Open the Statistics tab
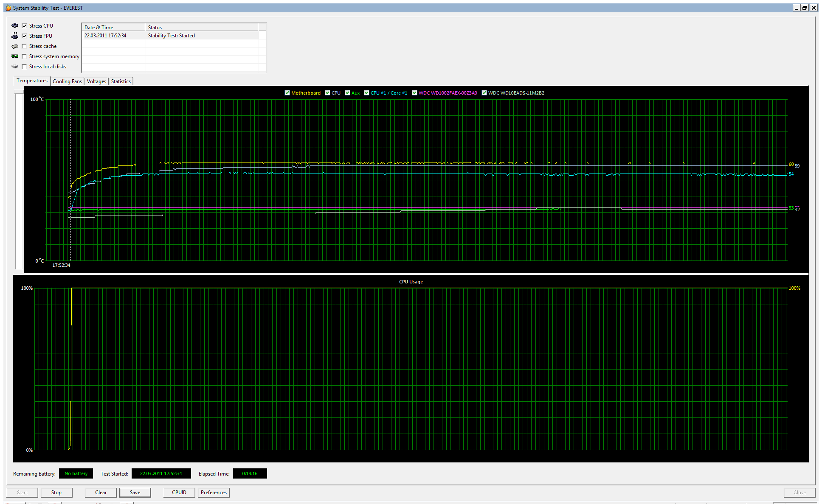Image resolution: width=822 pixels, height=504 pixels. [121, 81]
